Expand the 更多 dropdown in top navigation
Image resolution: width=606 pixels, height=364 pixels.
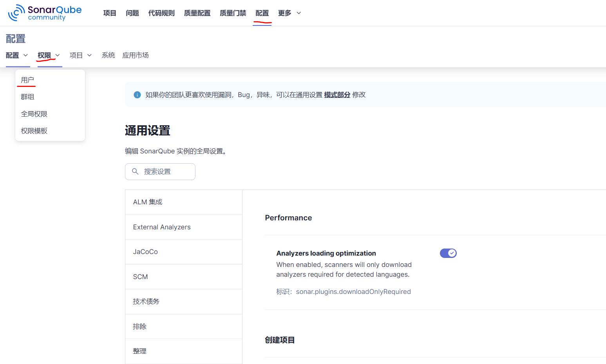pyautogui.click(x=289, y=13)
